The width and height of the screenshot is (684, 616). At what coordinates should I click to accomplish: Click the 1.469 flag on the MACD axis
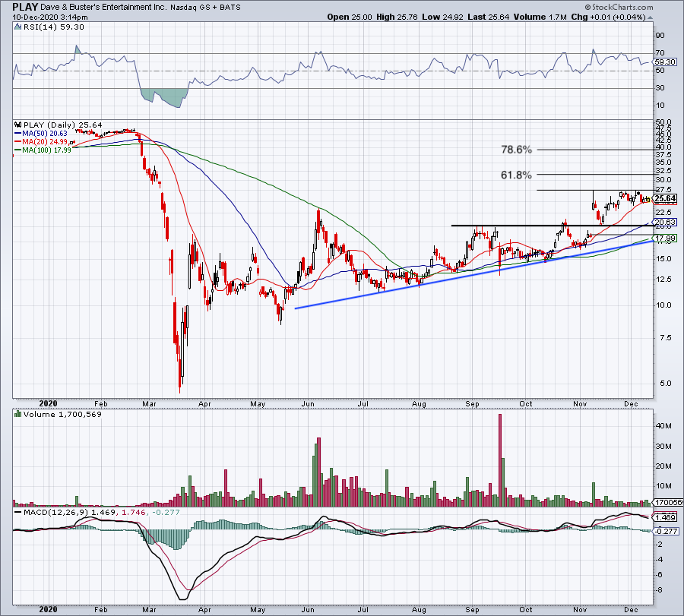(x=666, y=517)
